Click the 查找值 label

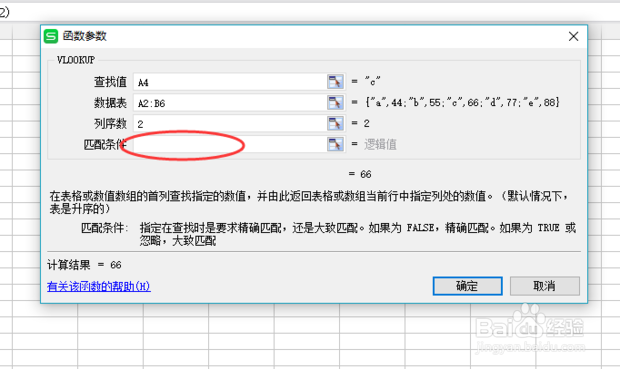point(110,82)
